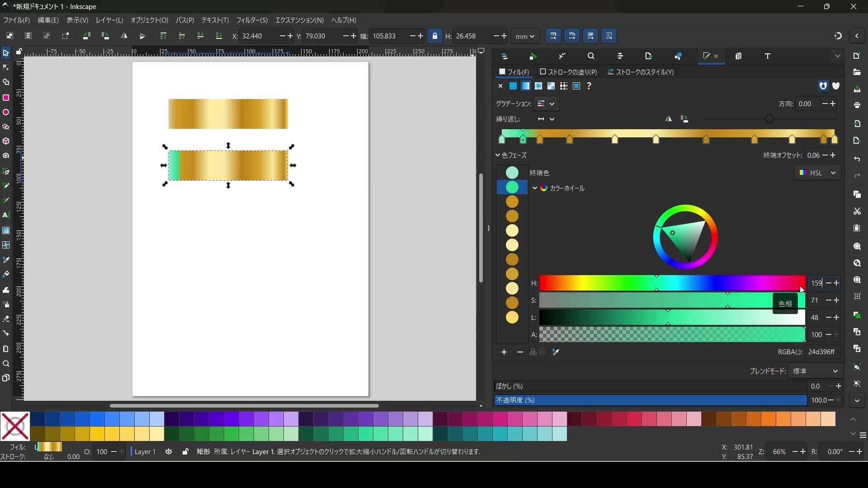Toggle Layer 1 lock icon in status bar
Image resolution: width=868 pixels, height=488 pixels.
[x=185, y=451]
